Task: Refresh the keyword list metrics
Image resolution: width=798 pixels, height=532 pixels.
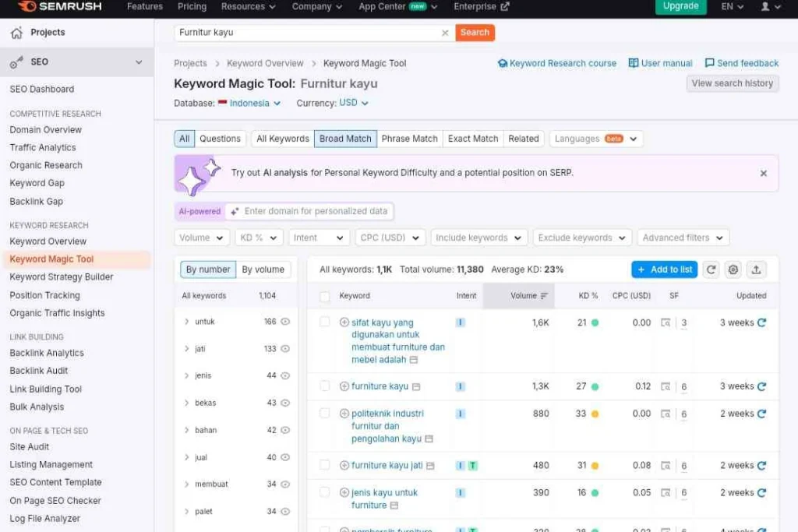Action: point(711,270)
